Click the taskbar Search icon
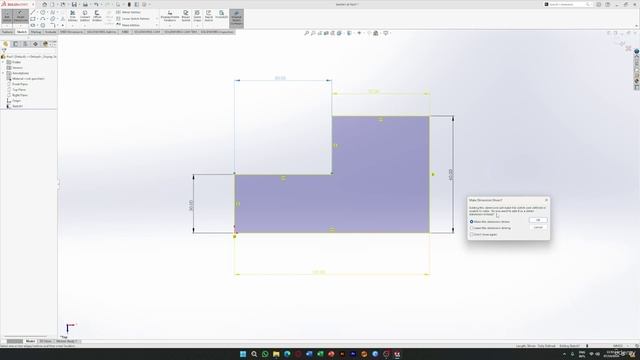 point(254,354)
